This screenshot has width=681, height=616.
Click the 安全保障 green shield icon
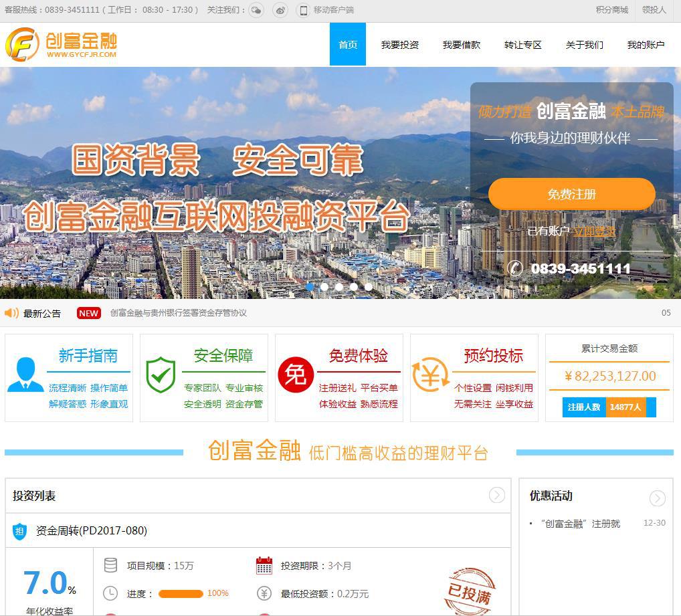pyautogui.click(x=161, y=375)
